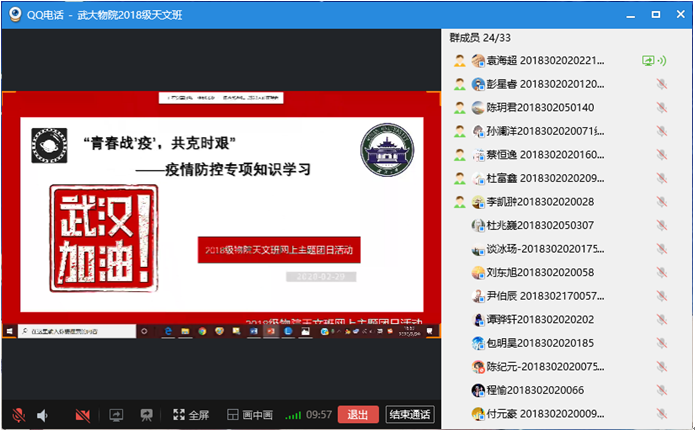695x431 pixels.
Task: End the call with 结束通话
Action: pos(410,415)
